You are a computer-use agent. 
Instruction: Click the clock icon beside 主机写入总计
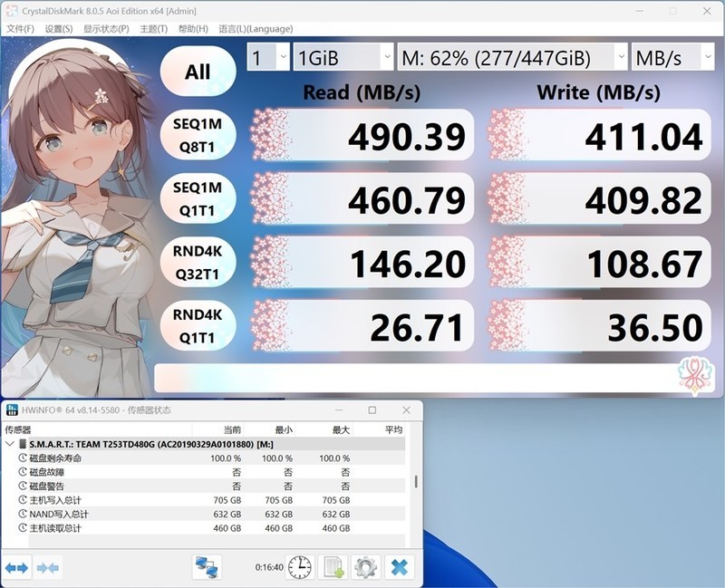click(x=23, y=500)
